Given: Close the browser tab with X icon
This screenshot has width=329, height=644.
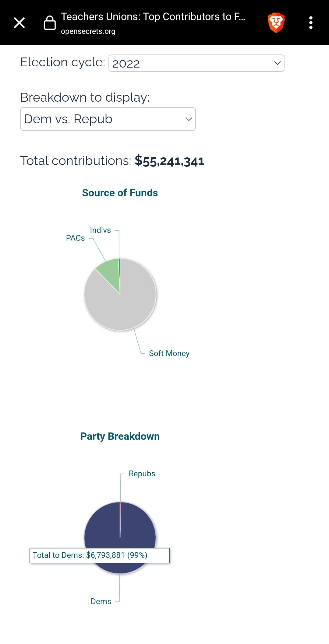Looking at the screenshot, I should [19, 23].
